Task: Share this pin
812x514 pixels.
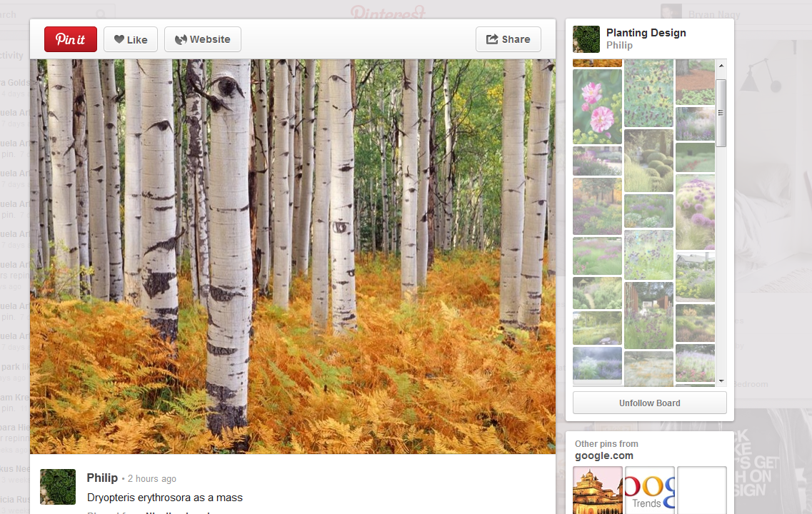Action: pyautogui.click(x=508, y=39)
